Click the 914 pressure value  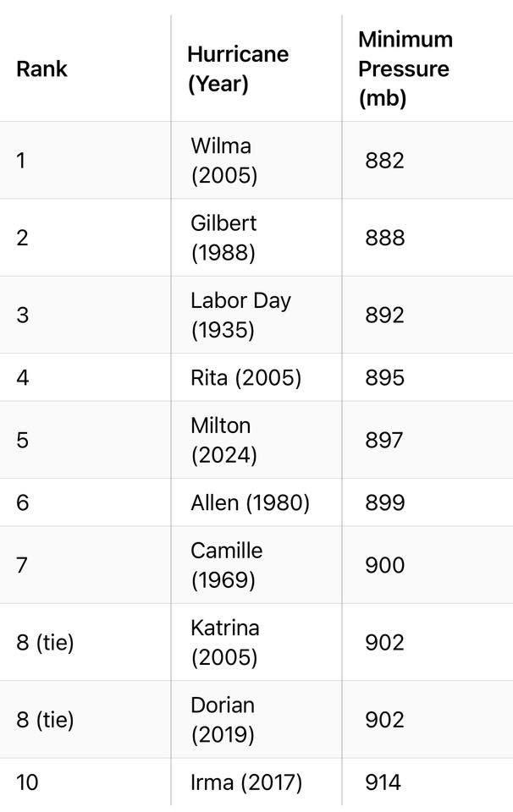click(383, 782)
